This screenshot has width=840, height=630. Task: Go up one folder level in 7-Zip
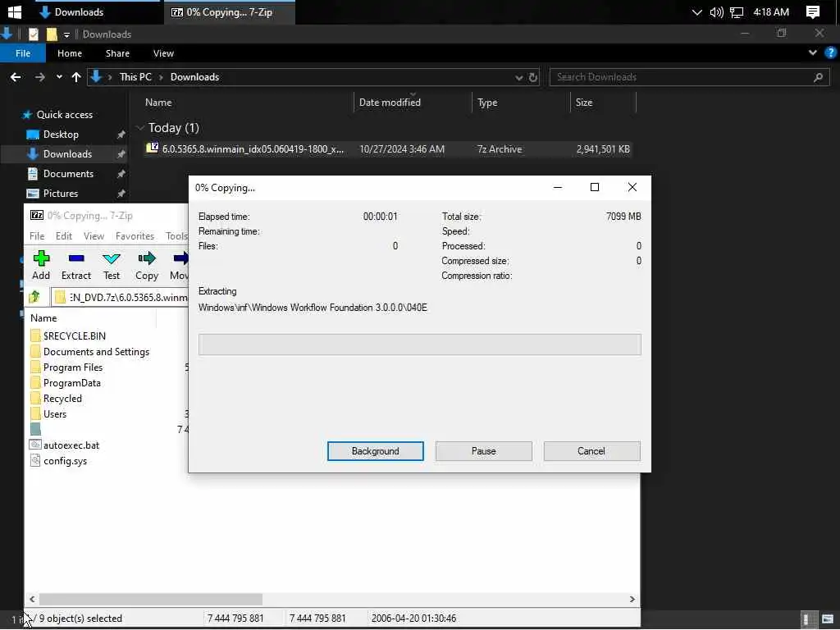34,297
